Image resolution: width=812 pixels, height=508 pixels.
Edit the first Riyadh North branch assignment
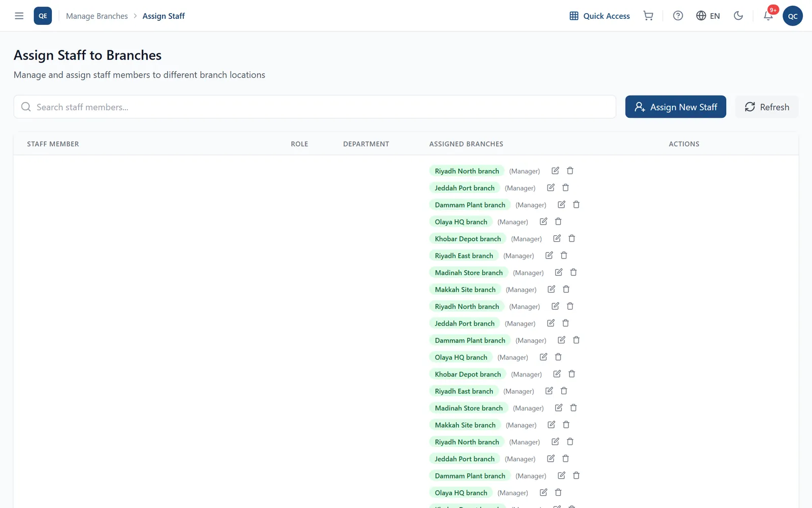click(555, 171)
